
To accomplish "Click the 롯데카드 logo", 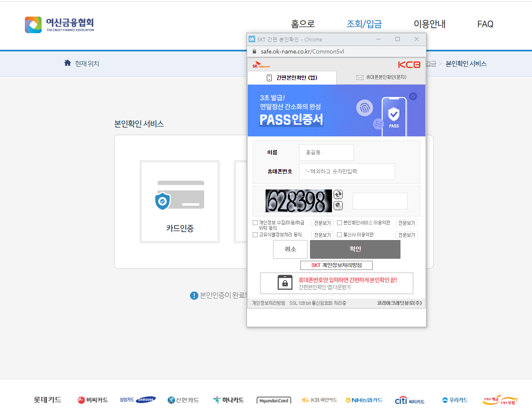I will click(x=47, y=400).
